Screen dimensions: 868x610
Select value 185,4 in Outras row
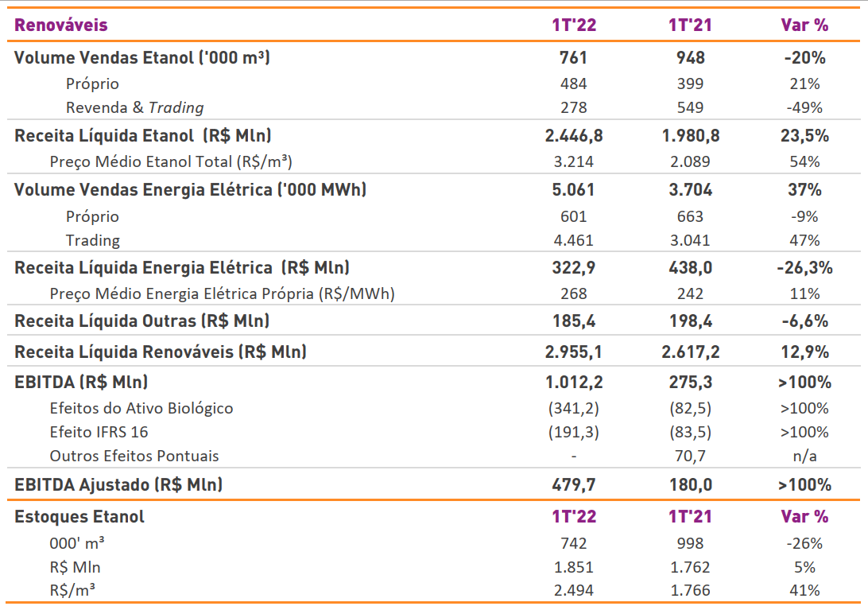pos(574,321)
